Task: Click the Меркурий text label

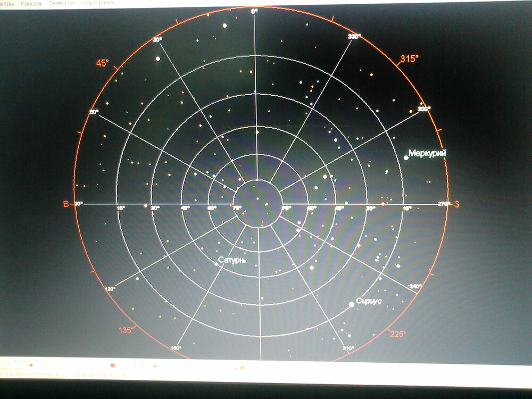Action: (x=427, y=153)
